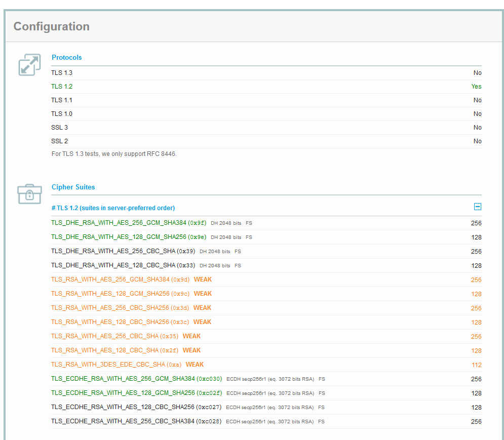Click the RFC 8446 note text

[x=114, y=154]
